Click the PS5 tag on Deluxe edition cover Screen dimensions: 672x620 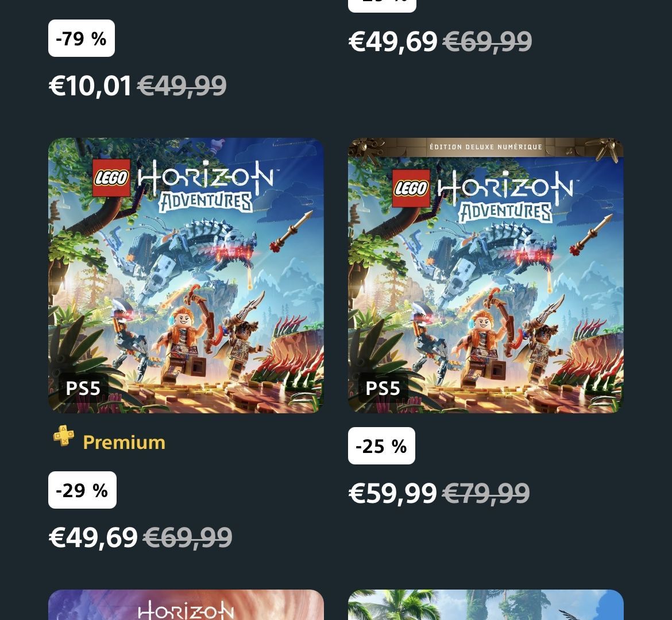pos(383,389)
